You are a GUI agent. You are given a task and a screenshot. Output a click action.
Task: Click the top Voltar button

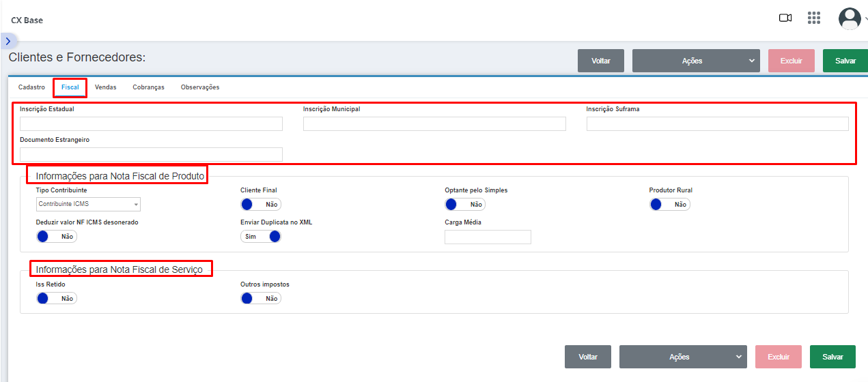click(x=601, y=61)
